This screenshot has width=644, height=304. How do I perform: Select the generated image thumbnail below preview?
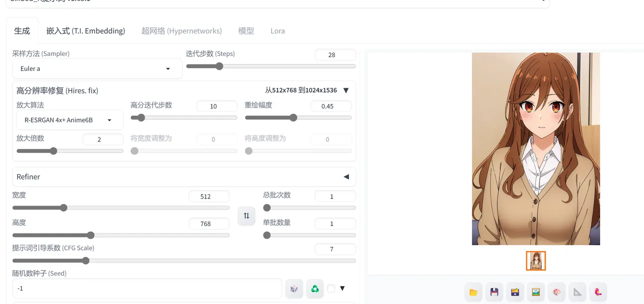point(536,261)
